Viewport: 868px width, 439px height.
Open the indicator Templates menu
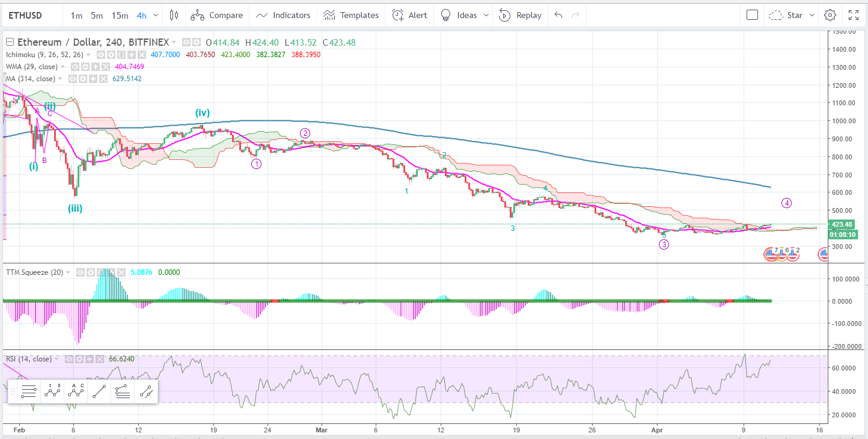350,15
